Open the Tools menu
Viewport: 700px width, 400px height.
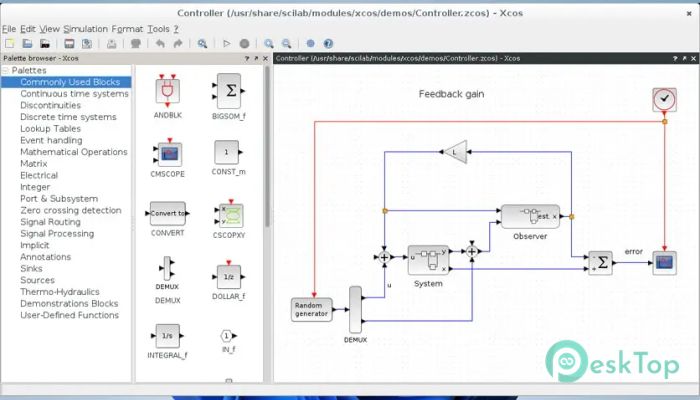click(x=158, y=29)
